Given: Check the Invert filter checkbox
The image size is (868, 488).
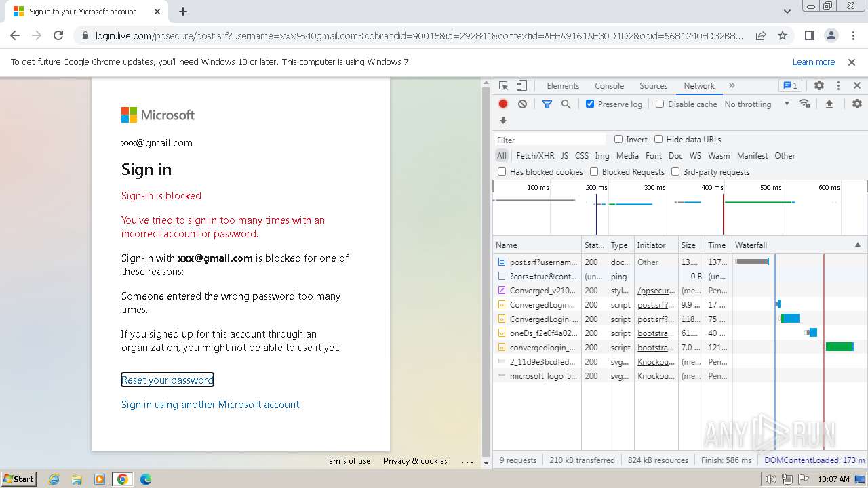Looking at the screenshot, I should click(x=618, y=139).
